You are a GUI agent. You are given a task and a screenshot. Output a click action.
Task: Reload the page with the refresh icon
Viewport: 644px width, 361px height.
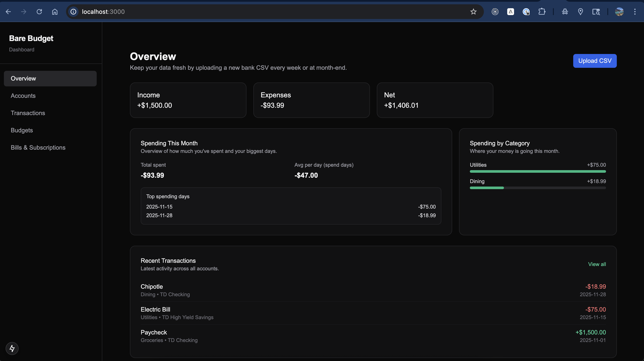point(39,11)
